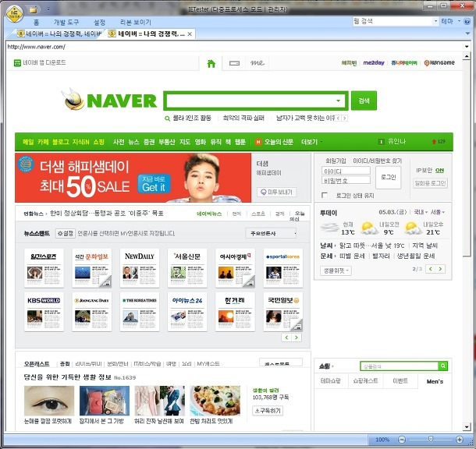
Task: Open the me tab icon
Action: click(x=258, y=63)
